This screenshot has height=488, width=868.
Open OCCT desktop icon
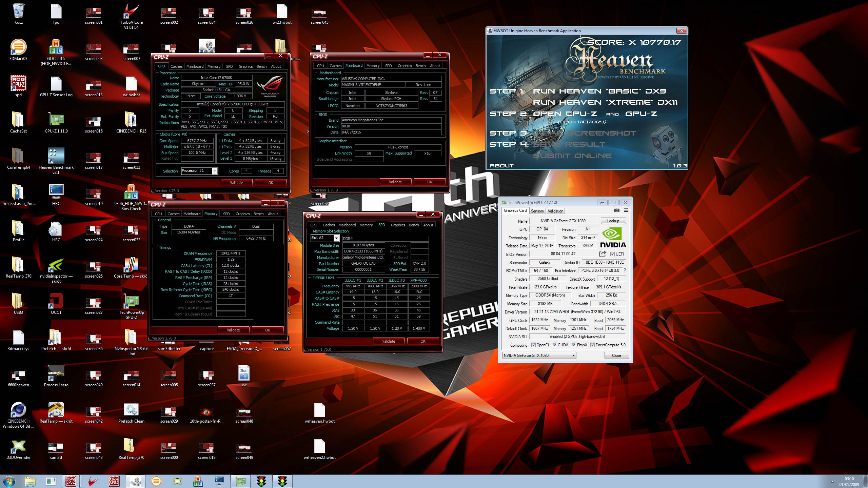(56, 304)
